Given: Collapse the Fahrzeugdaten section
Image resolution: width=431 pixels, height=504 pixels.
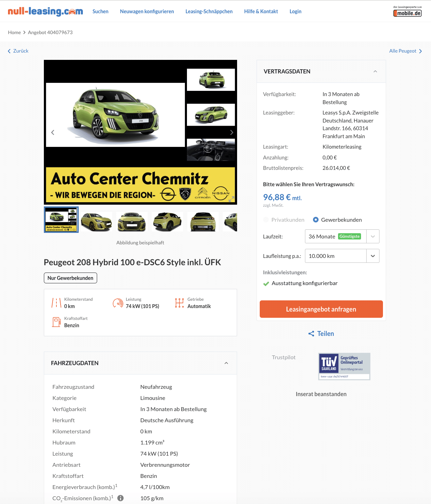Looking at the screenshot, I should pos(226,363).
